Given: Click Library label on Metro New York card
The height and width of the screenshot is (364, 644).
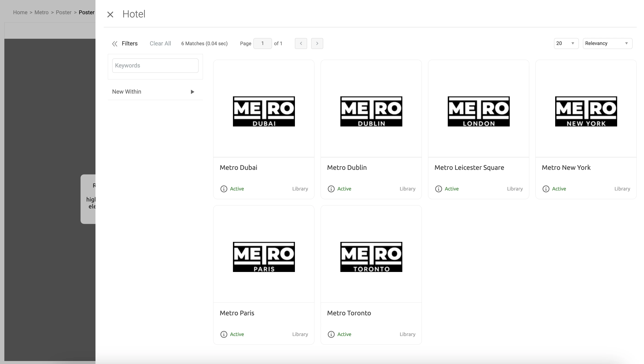Looking at the screenshot, I should 622,189.
